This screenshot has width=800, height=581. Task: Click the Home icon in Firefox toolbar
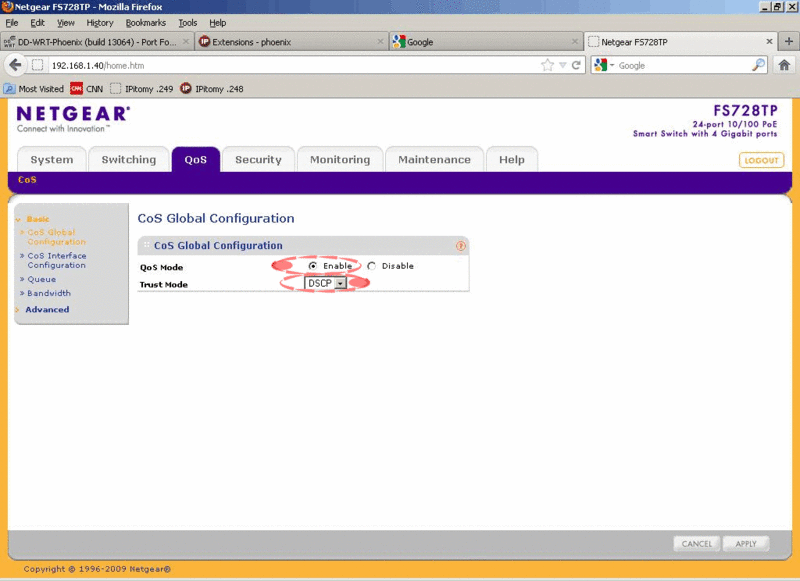pos(785,65)
